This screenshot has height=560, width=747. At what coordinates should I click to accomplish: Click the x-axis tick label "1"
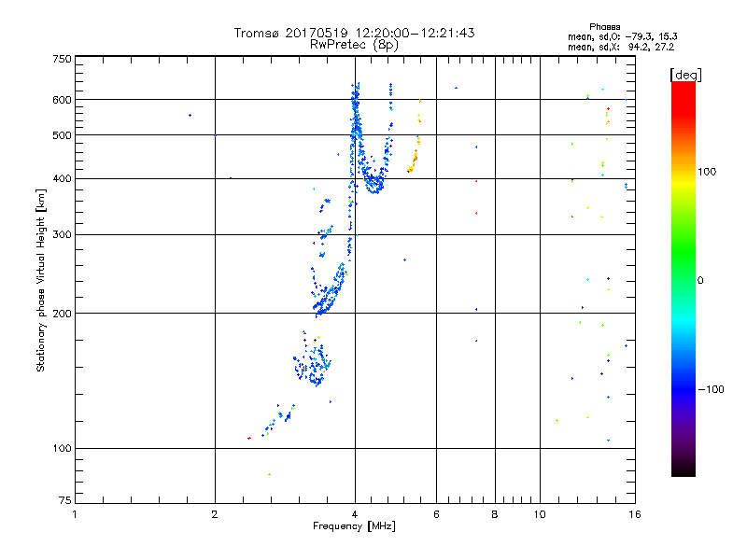[75, 514]
